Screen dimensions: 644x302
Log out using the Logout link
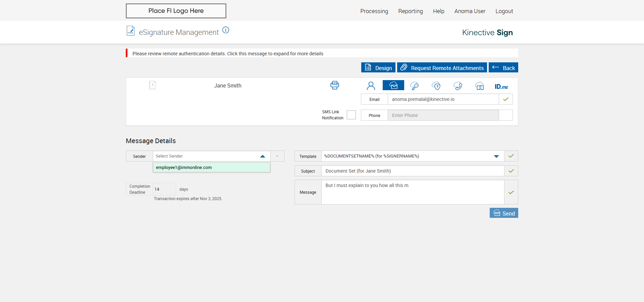point(504,11)
